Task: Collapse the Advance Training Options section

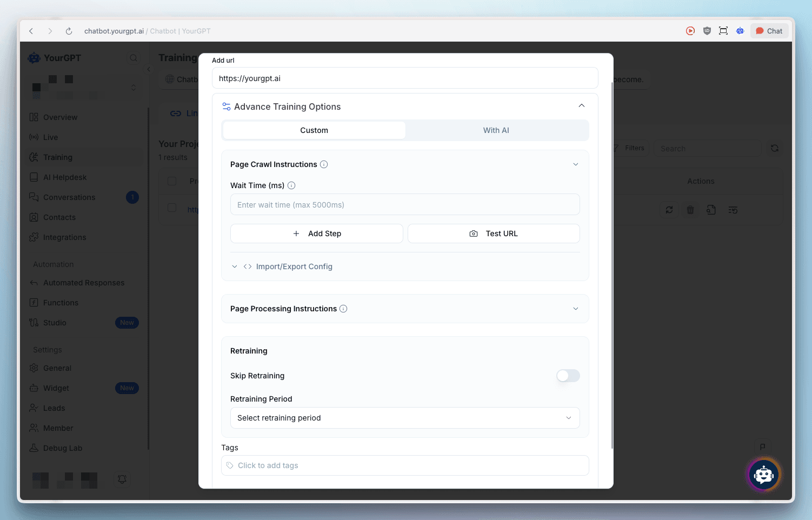Action: (x=581, y=106)
